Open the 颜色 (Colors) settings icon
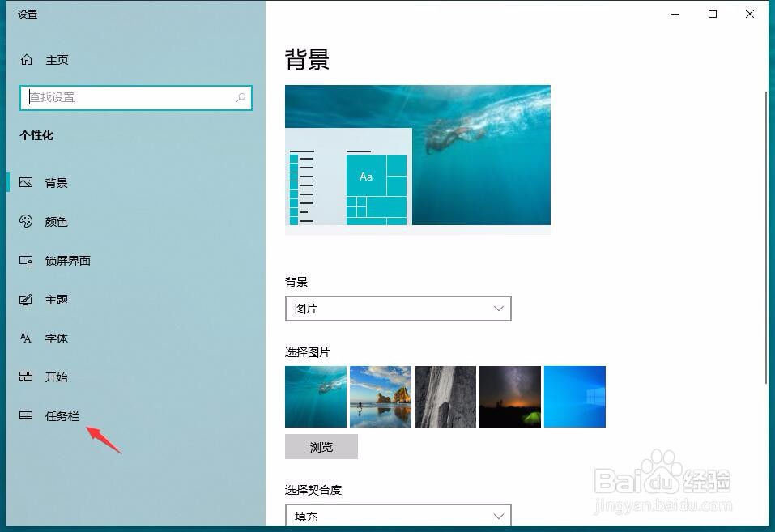 coord(26,222)
